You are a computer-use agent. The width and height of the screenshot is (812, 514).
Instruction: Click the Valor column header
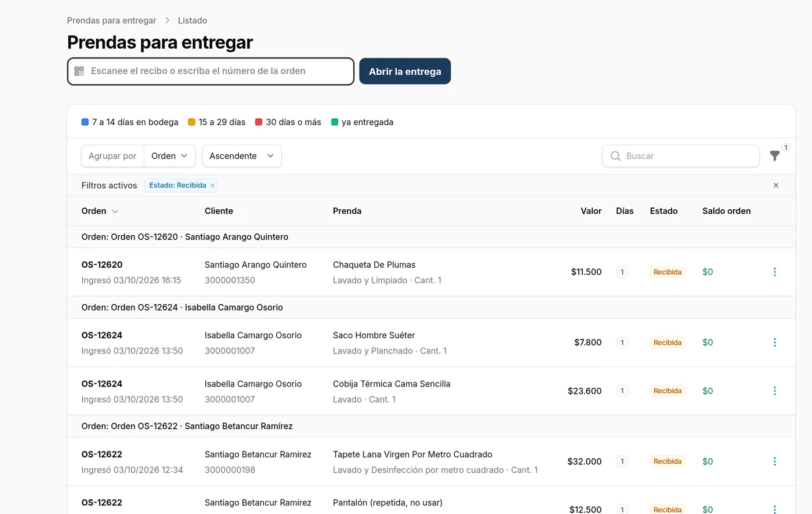pos(591,211)
